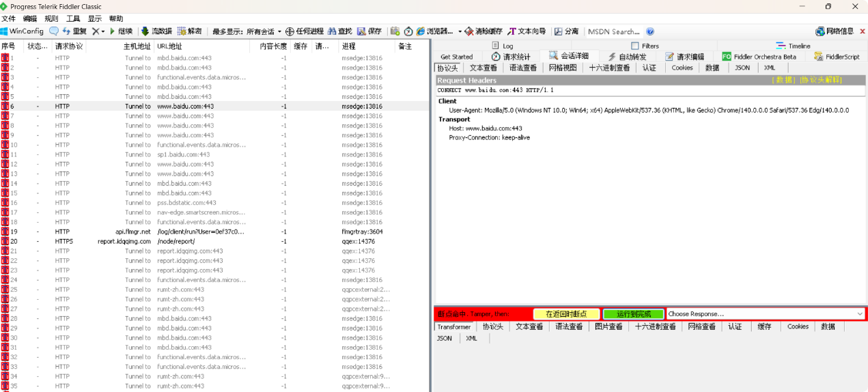Open the 请求统计 statistics tab
The image size is (868, 392).
coord(511,57)
